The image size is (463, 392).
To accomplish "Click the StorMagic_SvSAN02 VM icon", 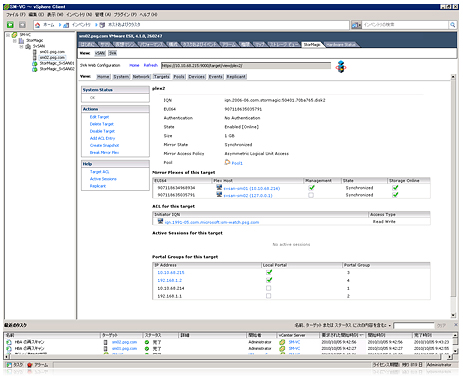I will (x=35, y=69).
